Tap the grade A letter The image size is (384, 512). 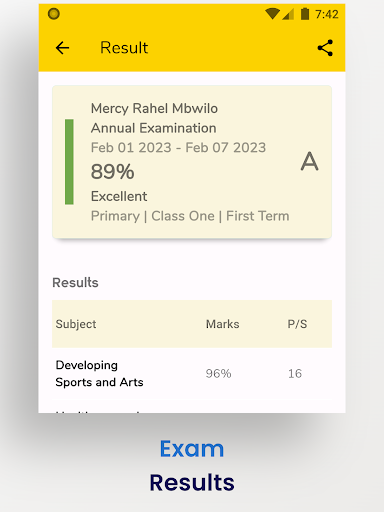tap(310, 162)
